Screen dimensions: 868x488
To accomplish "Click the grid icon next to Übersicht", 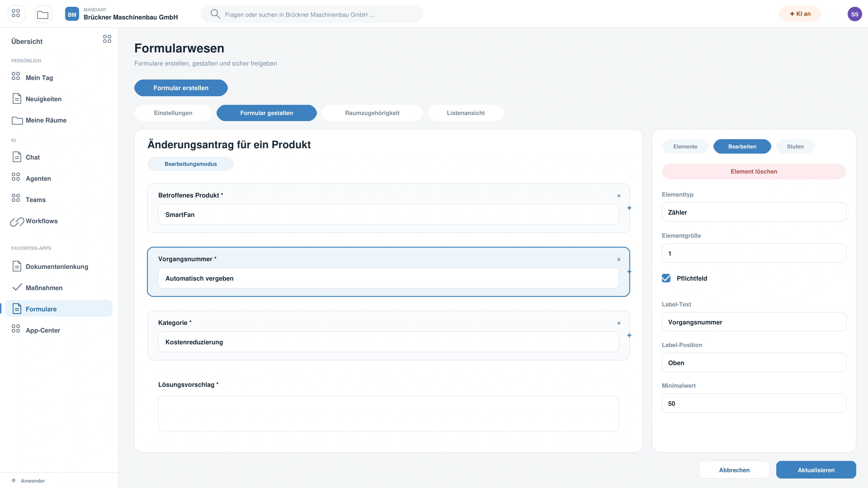I will pos(107,39).
